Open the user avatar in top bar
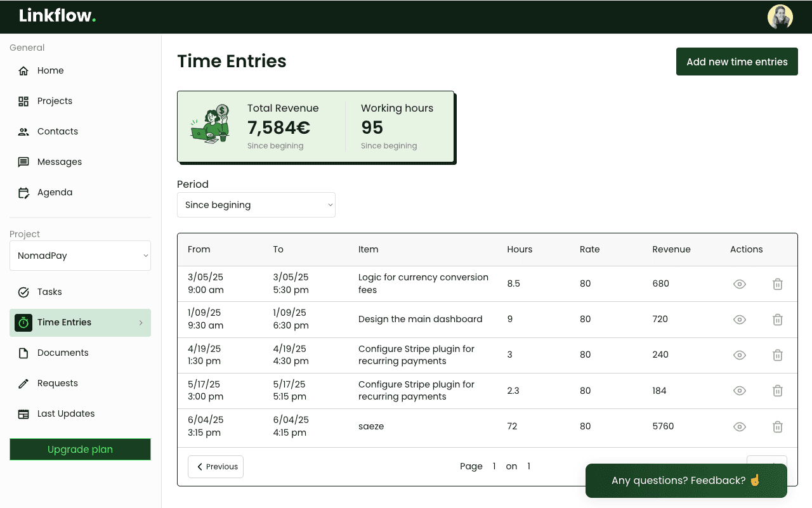Image resolution: width=812 pixels, height=508 pixels. pos(780,17)
